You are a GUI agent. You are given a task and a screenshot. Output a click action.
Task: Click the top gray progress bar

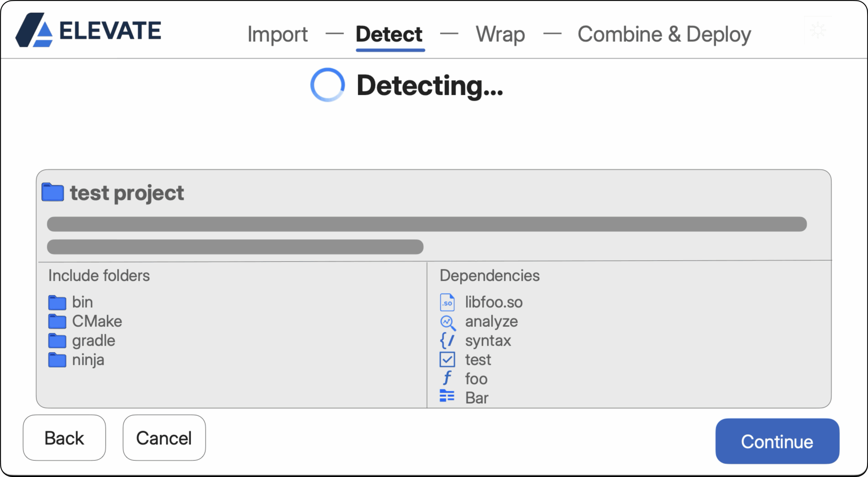pyautogui.click(x=427, y=224)
